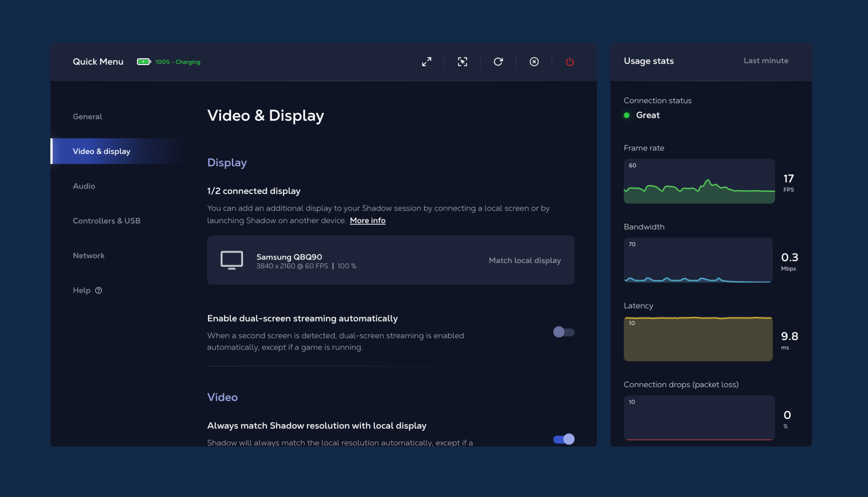Image resolution: width=868 pixels, height=497 pixels.
Task: Switch Usage stats to Last minute view
Action: click(766, 61)
